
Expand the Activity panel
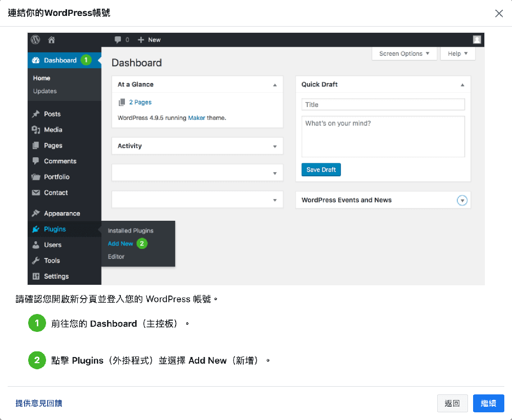point(275,146)
